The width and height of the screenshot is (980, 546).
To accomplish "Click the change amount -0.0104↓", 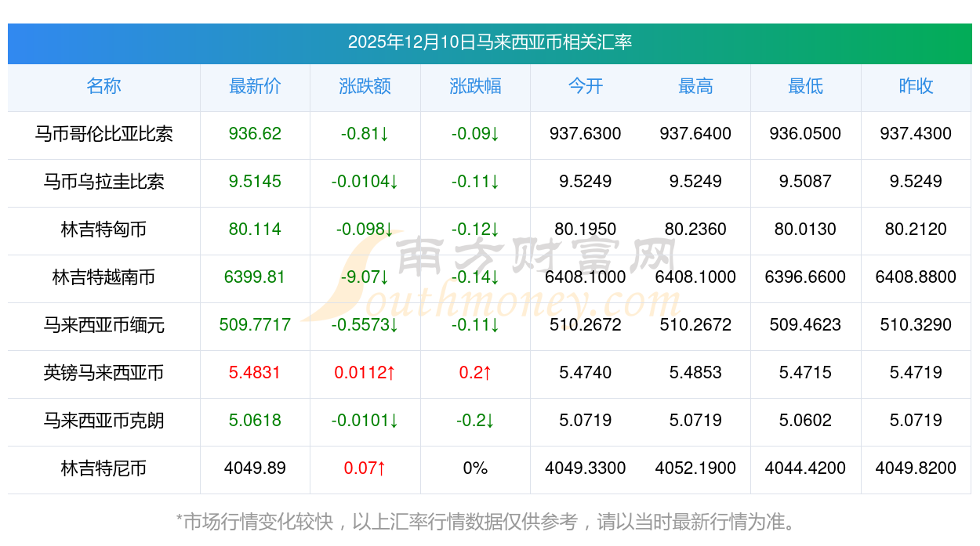I will 365,182.
